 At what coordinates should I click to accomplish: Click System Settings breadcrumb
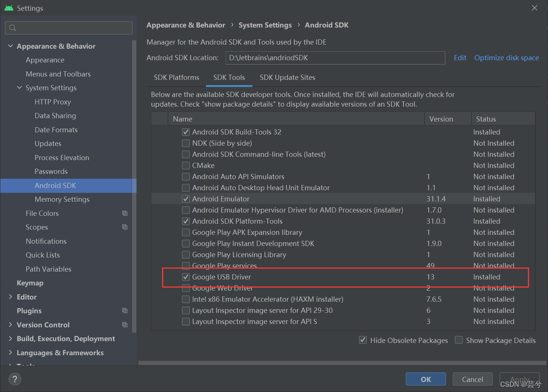tap(265, 25)
